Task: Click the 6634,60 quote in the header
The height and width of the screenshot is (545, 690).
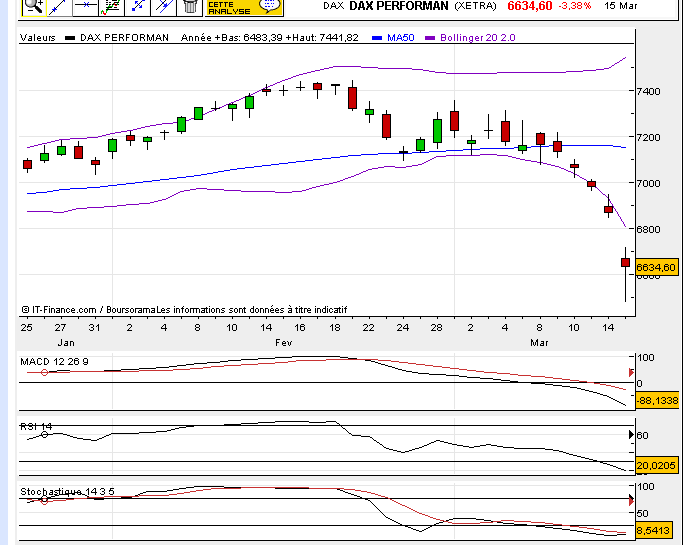Action: coord(529,6)
